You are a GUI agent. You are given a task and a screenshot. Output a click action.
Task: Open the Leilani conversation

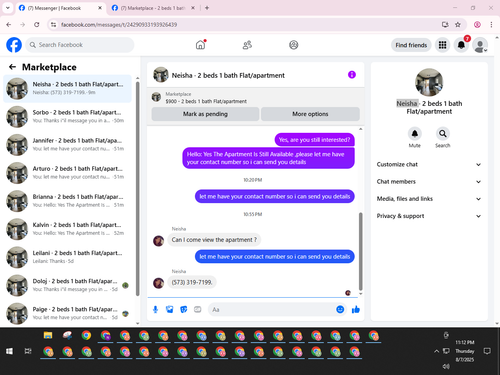pos(67,257)
